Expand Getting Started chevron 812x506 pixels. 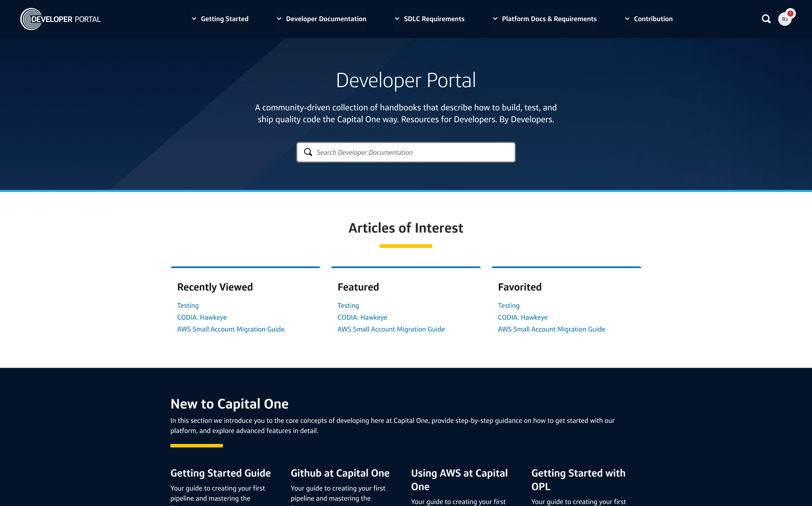coord(194,19)
